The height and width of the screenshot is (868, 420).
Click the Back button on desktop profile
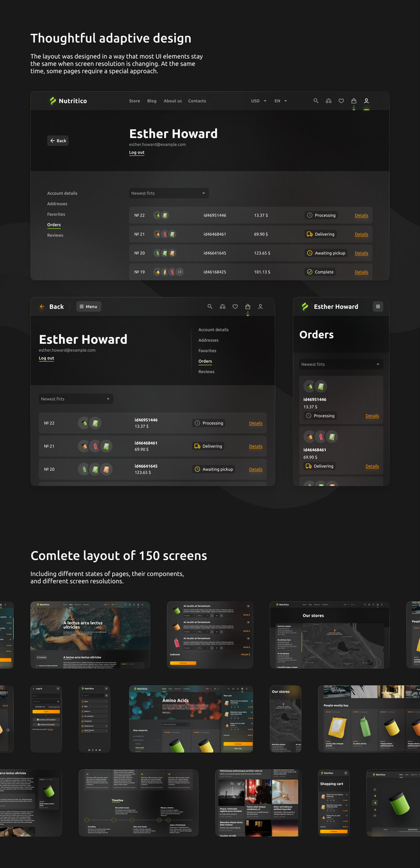pos(58,141)
